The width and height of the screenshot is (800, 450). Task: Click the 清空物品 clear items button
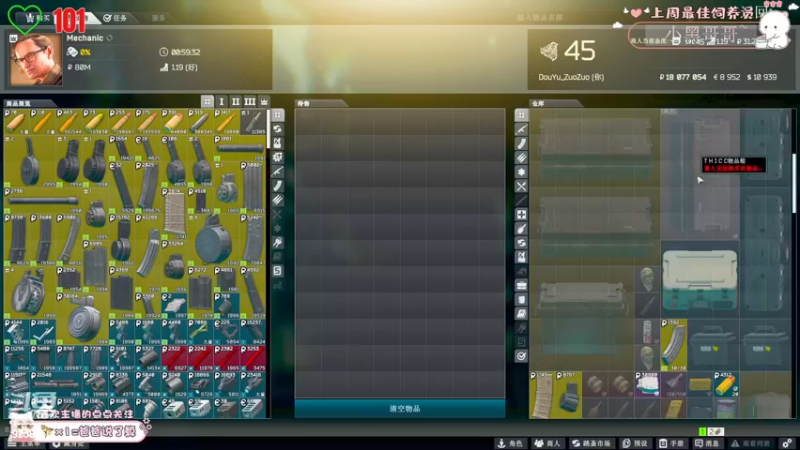(x=400, y=409)
